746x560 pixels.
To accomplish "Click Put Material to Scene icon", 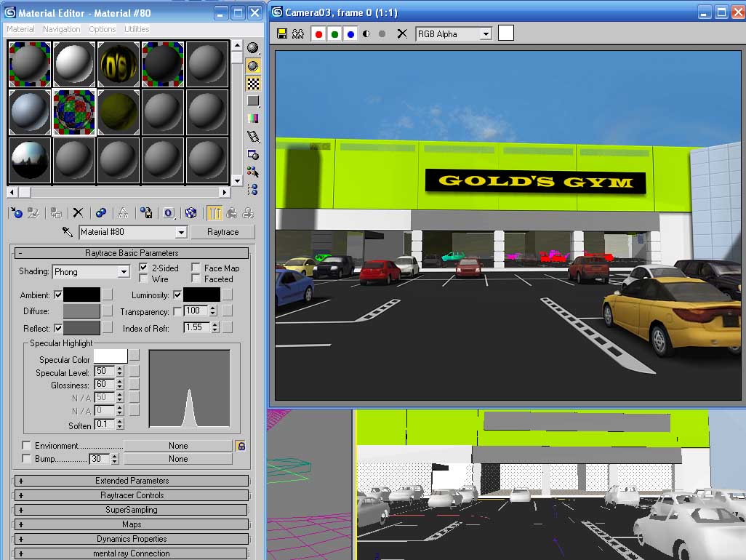I will tap(33, 213).
